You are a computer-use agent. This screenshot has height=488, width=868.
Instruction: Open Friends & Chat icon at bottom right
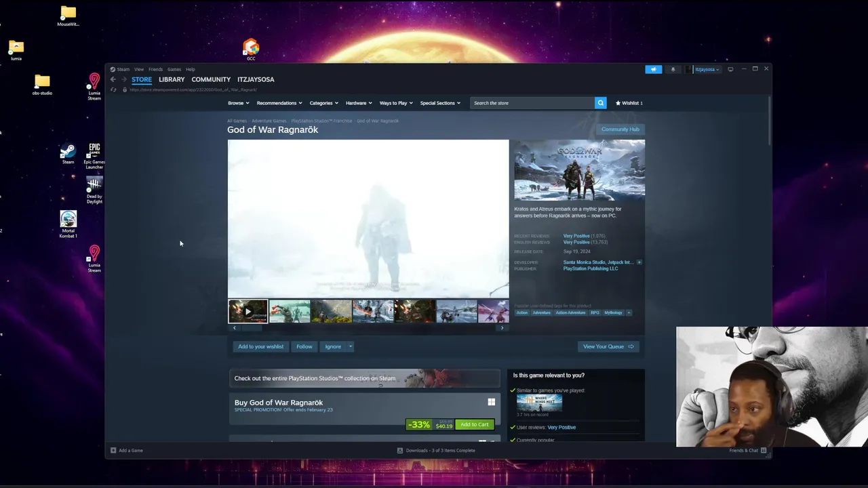point(764,450)
